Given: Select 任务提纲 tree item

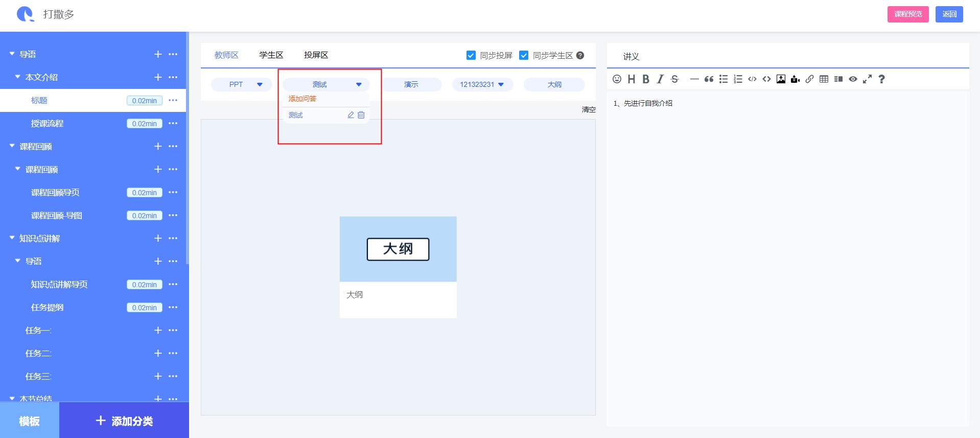Looking at the screenshot, I should pyautogui.click(x=47, y=307).
